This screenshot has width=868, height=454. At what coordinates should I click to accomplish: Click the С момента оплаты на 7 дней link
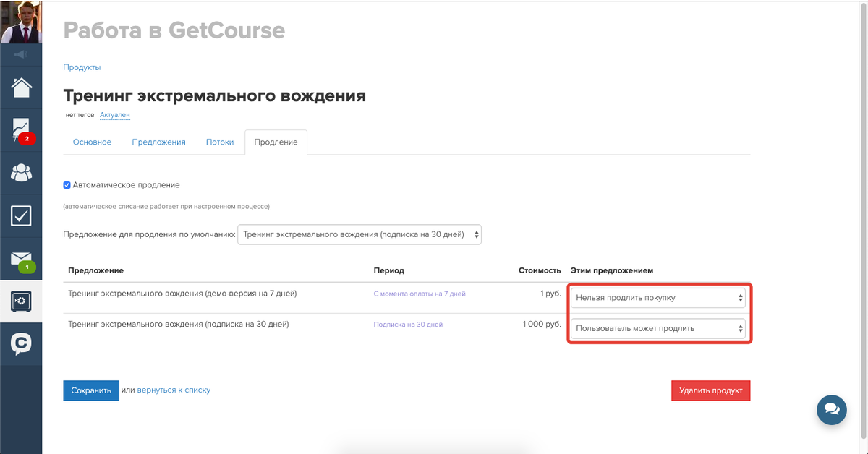point(420,294)
